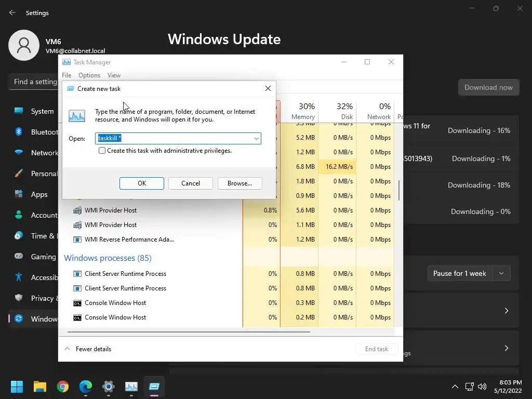Image resolution: width=532 pixels, height=399 pixels.
Task: Click the Task Manager vertical scrollbar thumb
Action: coord(398,190)
